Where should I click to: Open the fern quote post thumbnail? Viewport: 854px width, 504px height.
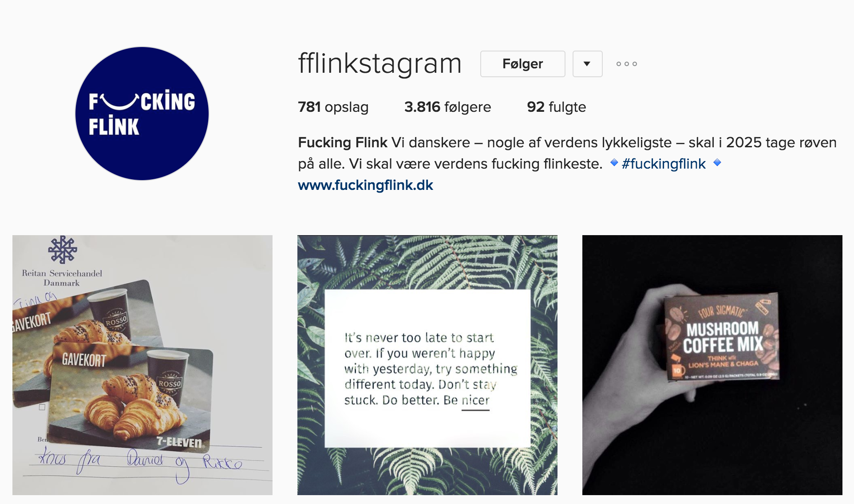point(427,365)
